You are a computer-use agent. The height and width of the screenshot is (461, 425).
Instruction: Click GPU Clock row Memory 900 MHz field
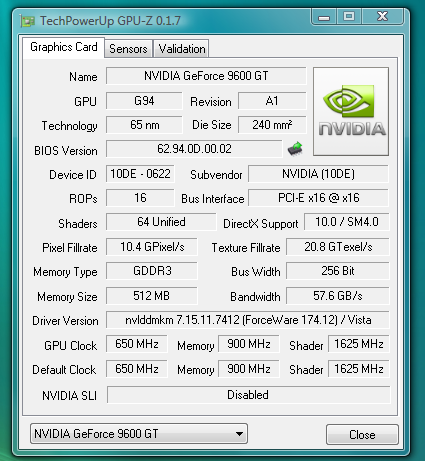[x=249, y=344]
